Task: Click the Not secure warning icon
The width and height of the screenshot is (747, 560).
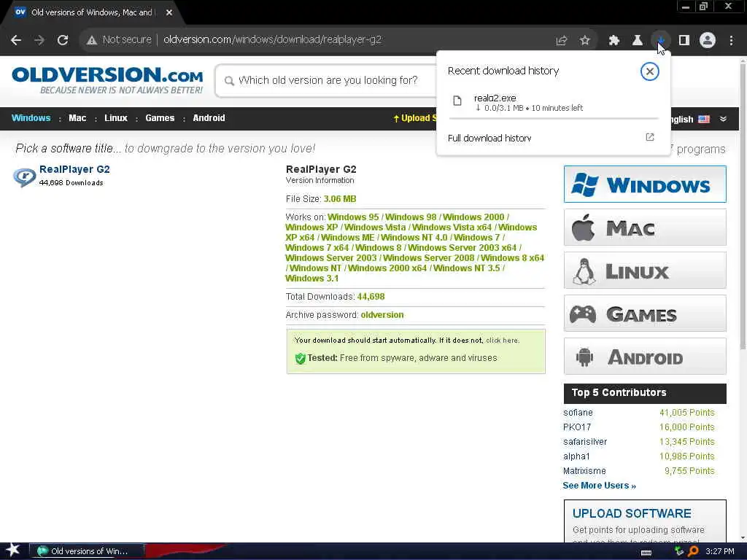Action: (x=92, y=40)
